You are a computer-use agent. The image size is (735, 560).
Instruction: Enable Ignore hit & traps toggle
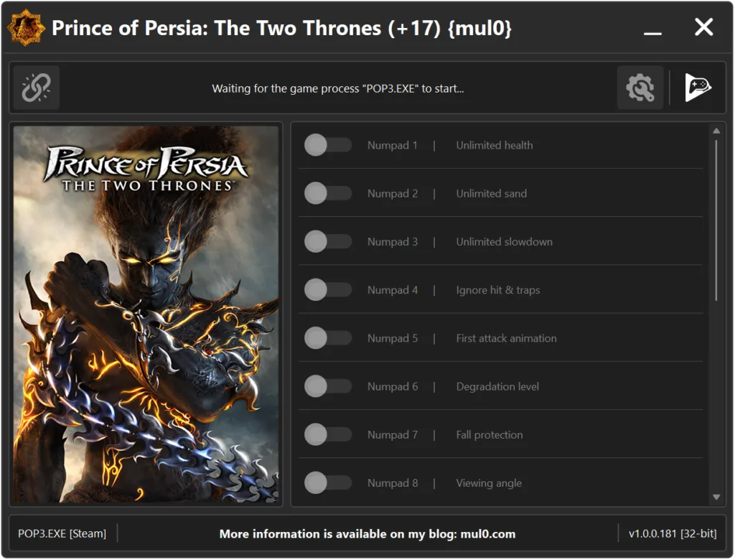pyautogui.click(x=327, y=290)
